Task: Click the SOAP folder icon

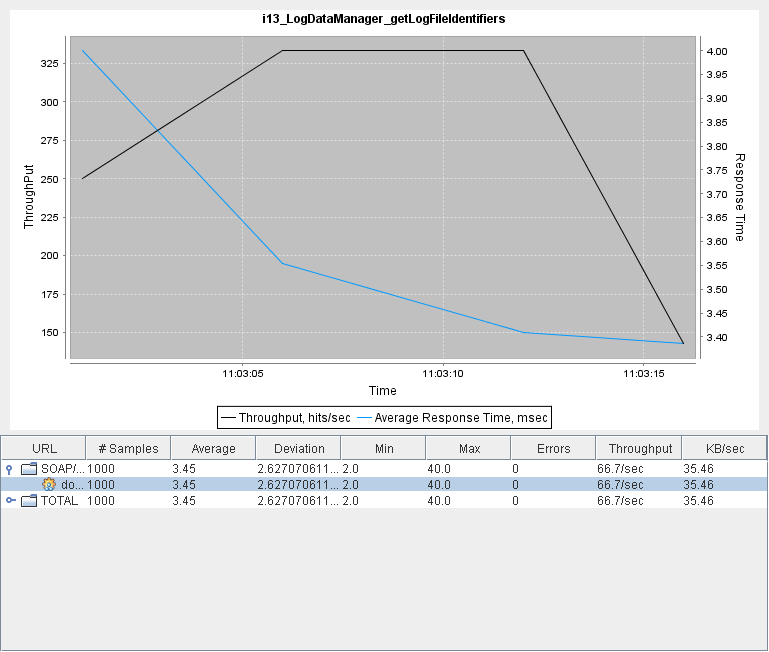Action: [x=29, y=469]
